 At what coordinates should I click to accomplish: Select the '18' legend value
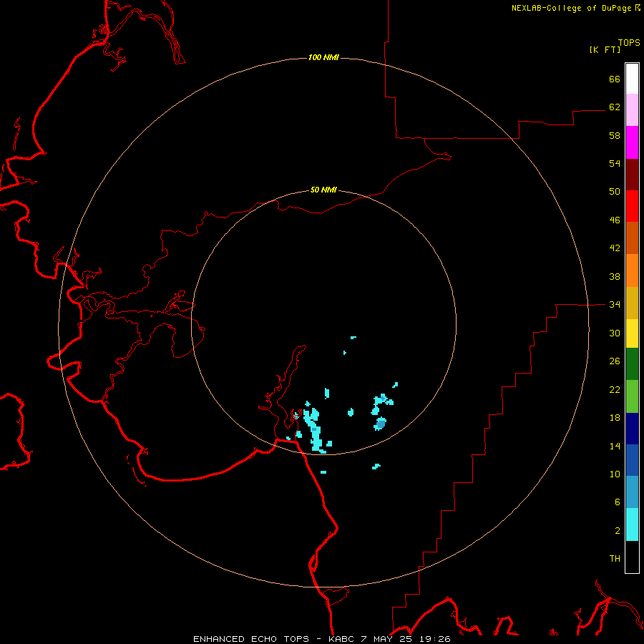[615, 418]
